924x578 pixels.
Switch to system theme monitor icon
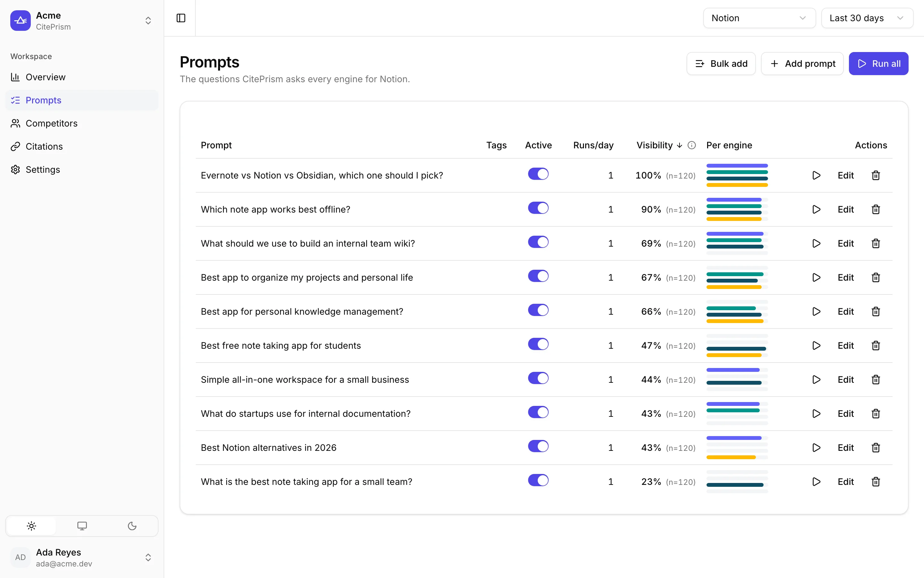click(82, 526)
